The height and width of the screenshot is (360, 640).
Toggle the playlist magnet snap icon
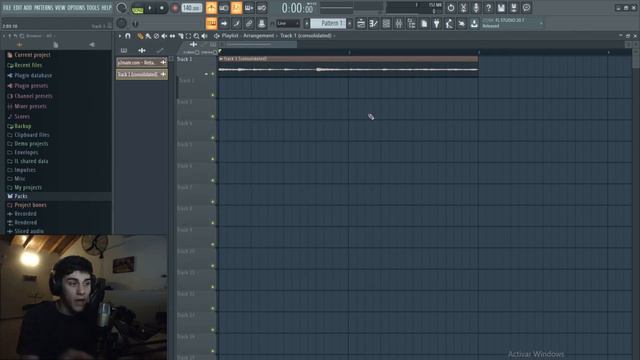coord(128,36)
